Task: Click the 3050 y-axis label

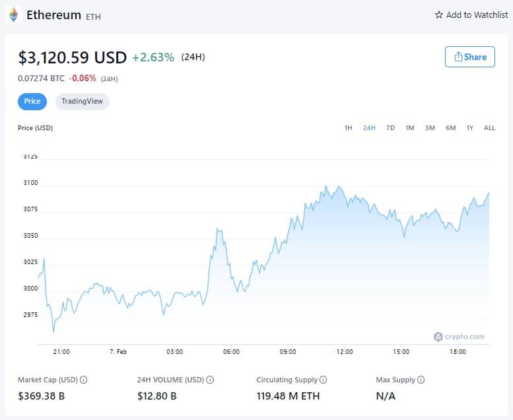Action: pyautogui.click(x=30, y=236)
